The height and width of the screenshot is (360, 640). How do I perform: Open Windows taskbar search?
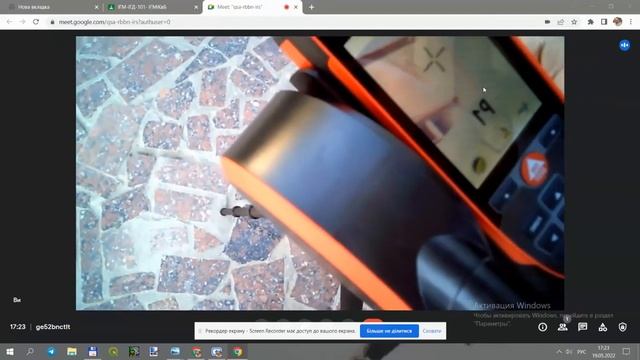point(30,351)
